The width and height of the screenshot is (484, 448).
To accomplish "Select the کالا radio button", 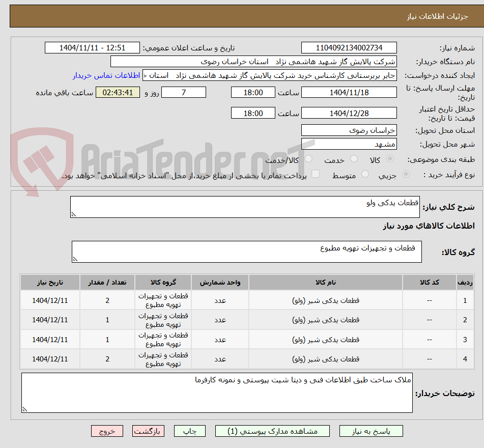I will [390, 159].
